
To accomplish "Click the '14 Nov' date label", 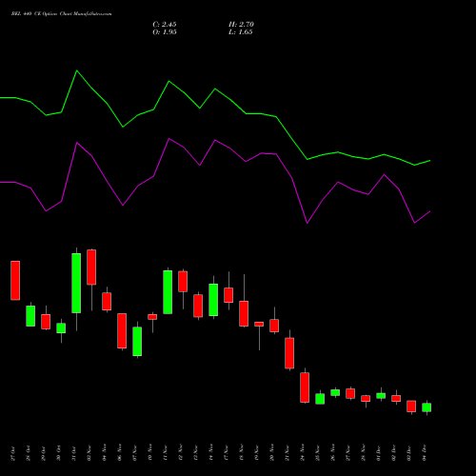I will pos(211,452).
